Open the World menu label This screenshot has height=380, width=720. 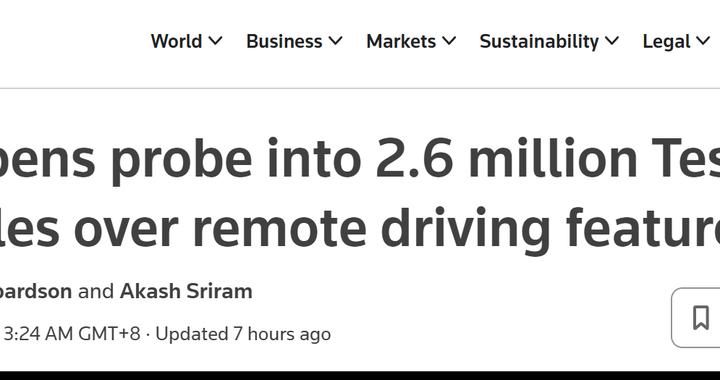tap(176, 41)
